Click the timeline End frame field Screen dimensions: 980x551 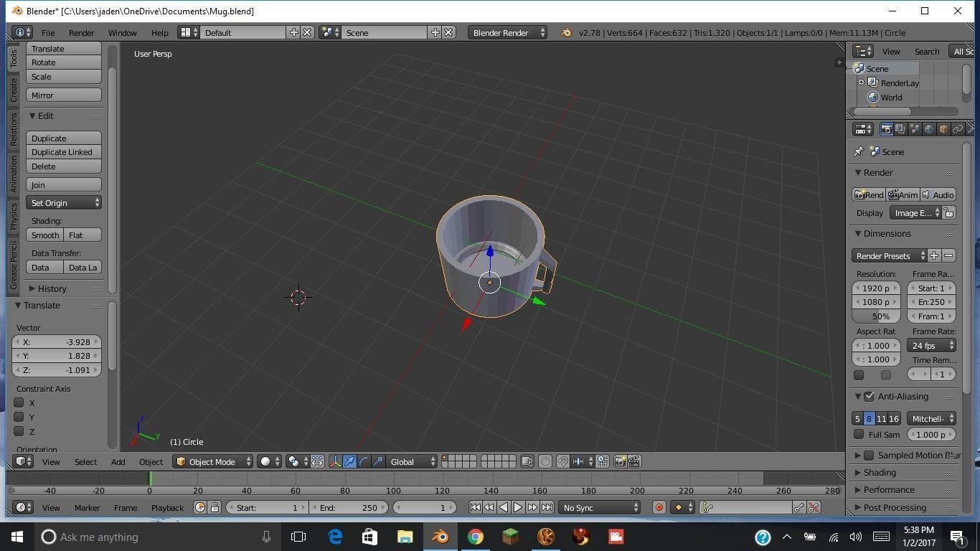[349, 507]
